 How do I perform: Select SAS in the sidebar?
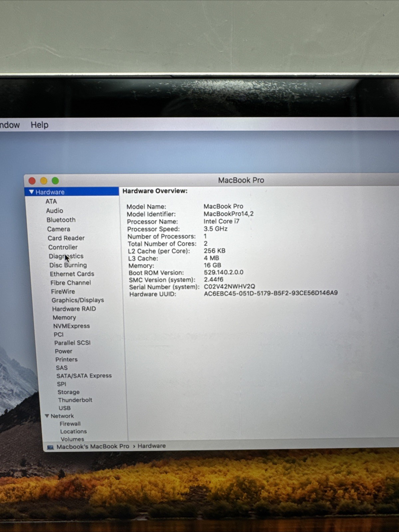[62, 368]
